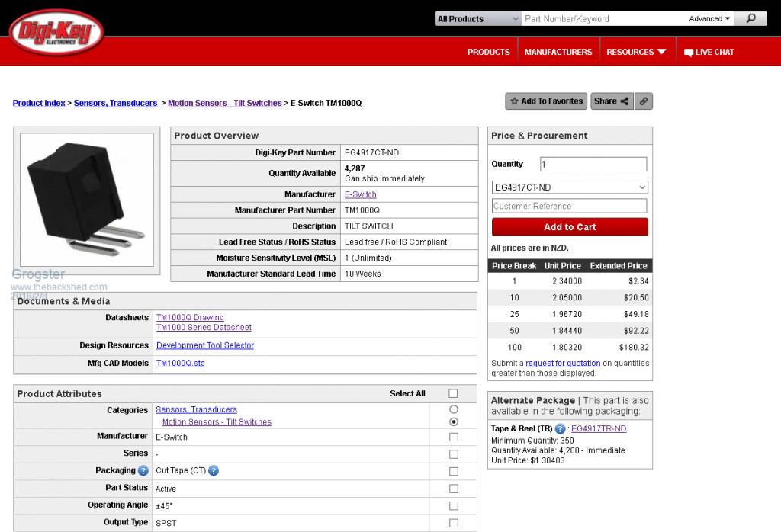Click the Digi-Key logo
781x532 pixels.
(x=56, y=33)
